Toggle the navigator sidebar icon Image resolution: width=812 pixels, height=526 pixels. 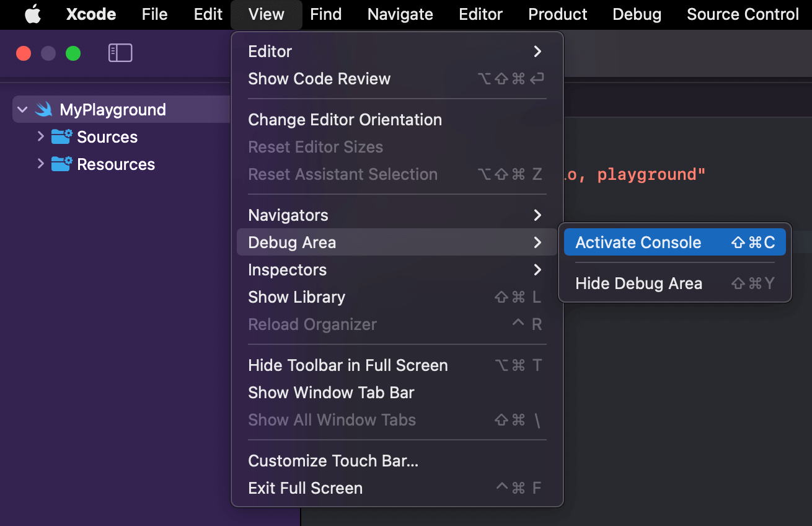pos(120,53)
